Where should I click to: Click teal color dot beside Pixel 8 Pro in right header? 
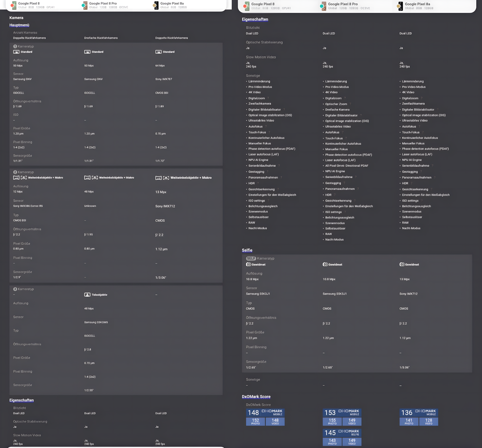pyautogui.click(x=322, y=6)
